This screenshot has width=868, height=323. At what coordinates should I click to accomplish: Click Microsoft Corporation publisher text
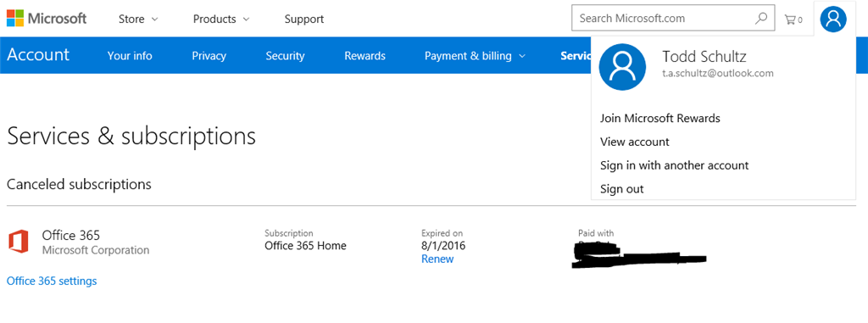96,250
